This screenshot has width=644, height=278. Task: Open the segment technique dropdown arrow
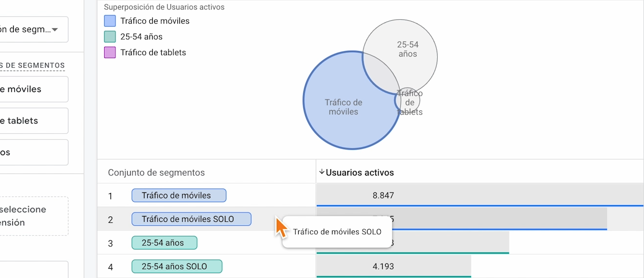click(x=55, y=30)
